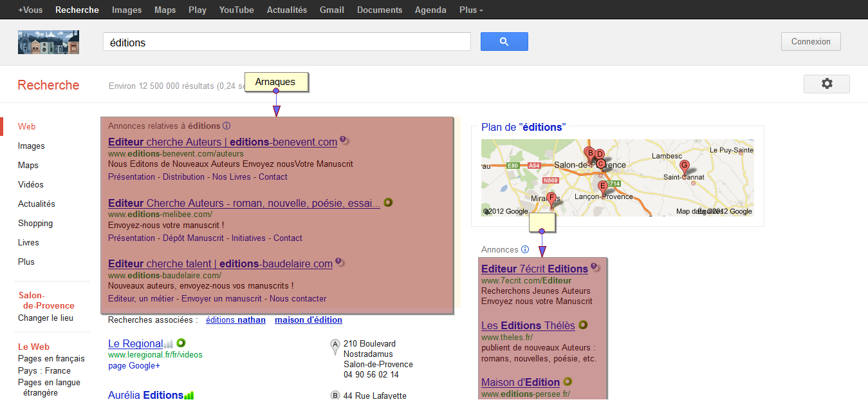
Task: Open the Plus dropdown in the top bar
Action: 471,10
